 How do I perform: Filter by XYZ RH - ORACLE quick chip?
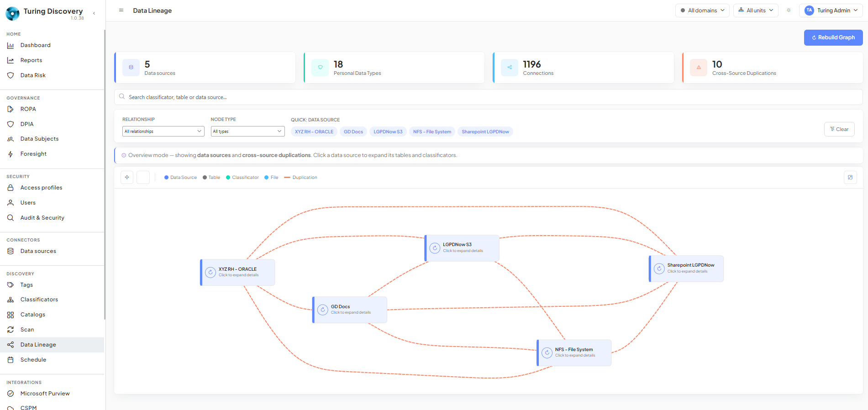(314, 132)
